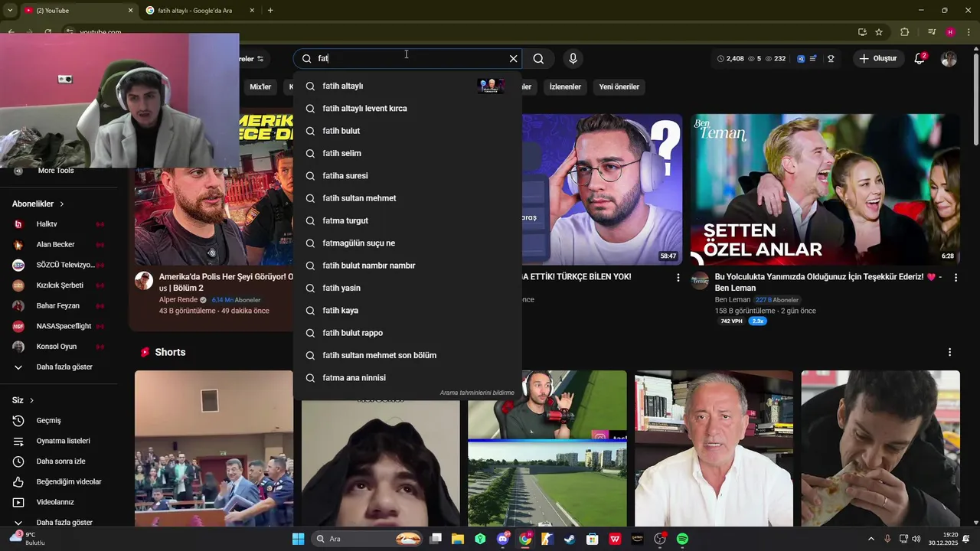Select the 'Mix'ler' filter chip
The image size is (980, 551).
click(260, 86)
